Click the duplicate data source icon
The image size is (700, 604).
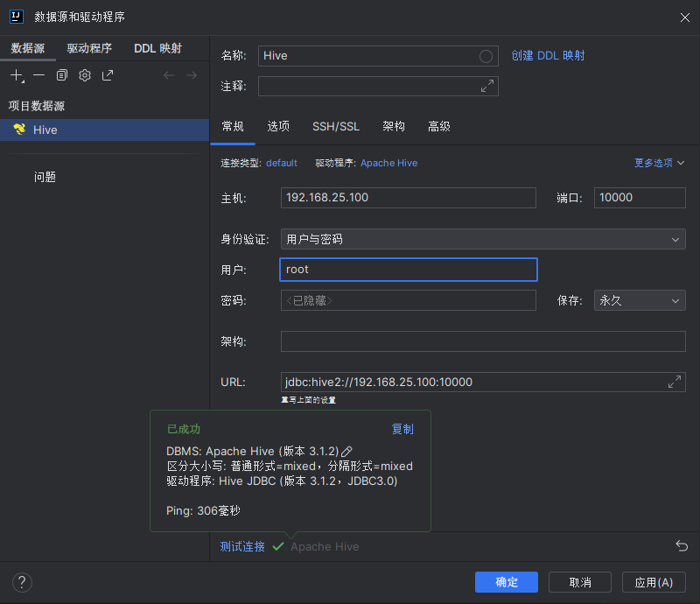62,76
